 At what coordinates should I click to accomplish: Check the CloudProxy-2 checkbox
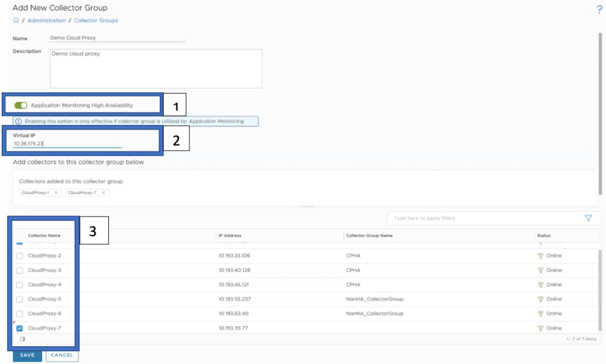[x=20, y=256]
